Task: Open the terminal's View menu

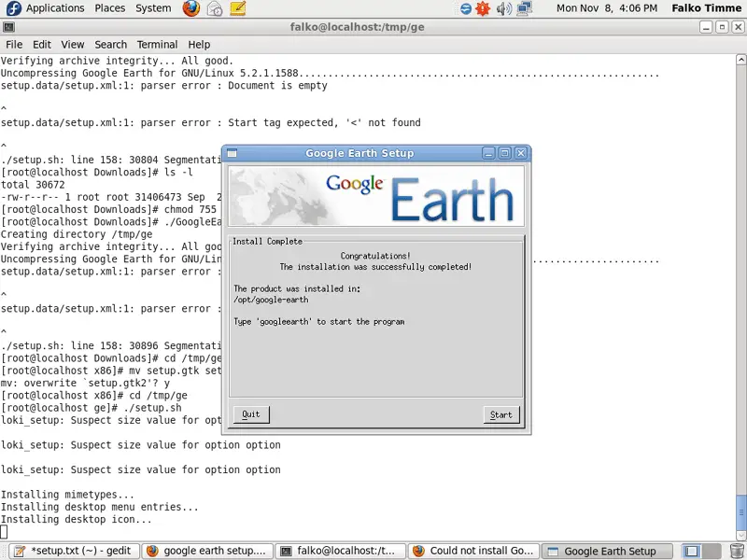Action: (x=73, y=44)
